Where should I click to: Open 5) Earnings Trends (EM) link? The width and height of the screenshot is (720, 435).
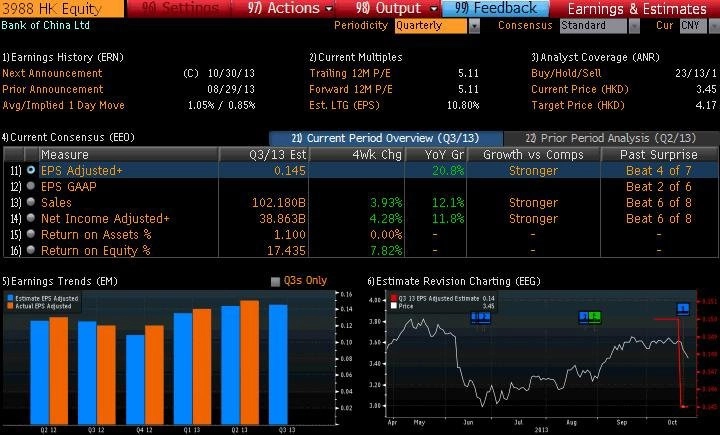point(60,281)
